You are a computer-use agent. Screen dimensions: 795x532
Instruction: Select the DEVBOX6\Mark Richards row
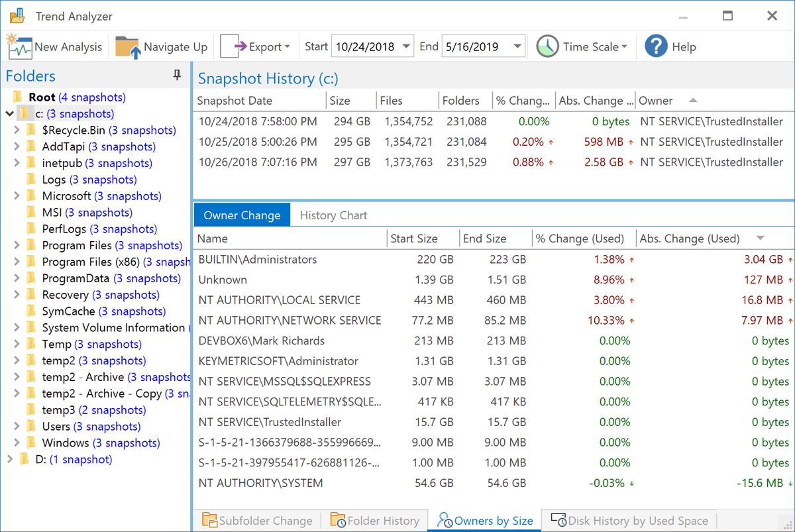494,341
